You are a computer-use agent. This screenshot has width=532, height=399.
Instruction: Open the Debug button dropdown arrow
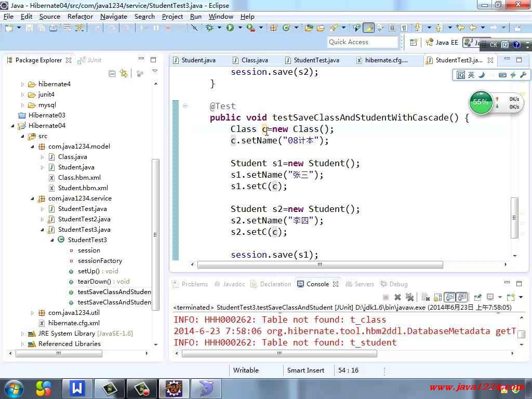219,28
